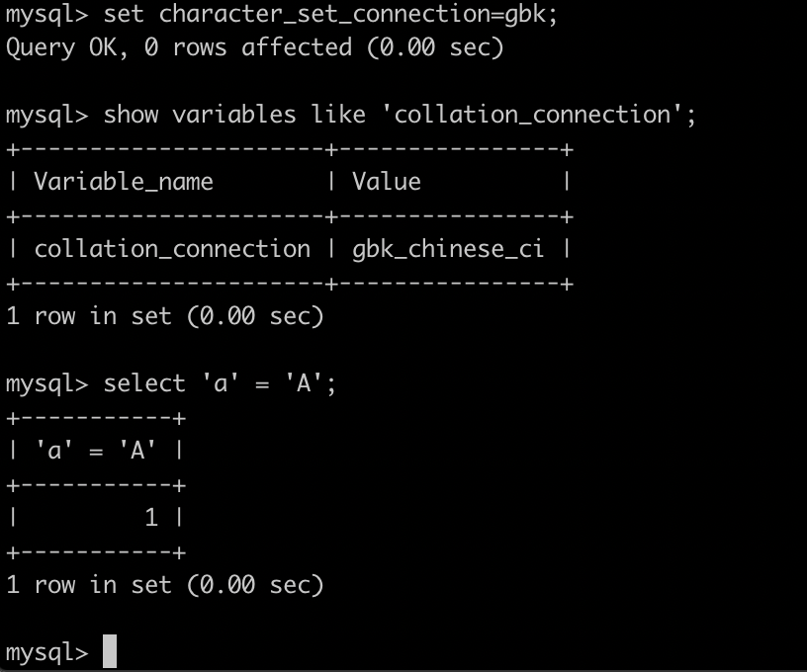Click the Variable_name column header

coord(124,182)
